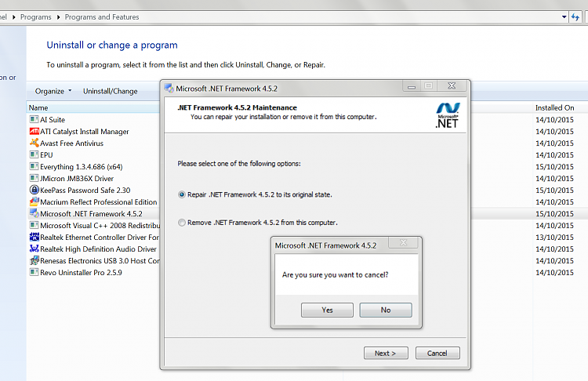
Task: Select the EPU program entry
Action: (46, 155)
